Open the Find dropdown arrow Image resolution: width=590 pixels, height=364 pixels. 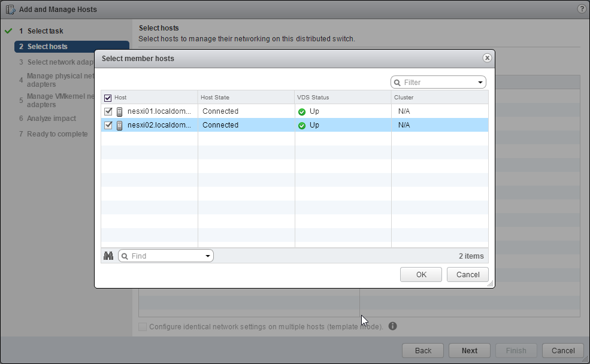pyautogui.click(x=208, y=256)
